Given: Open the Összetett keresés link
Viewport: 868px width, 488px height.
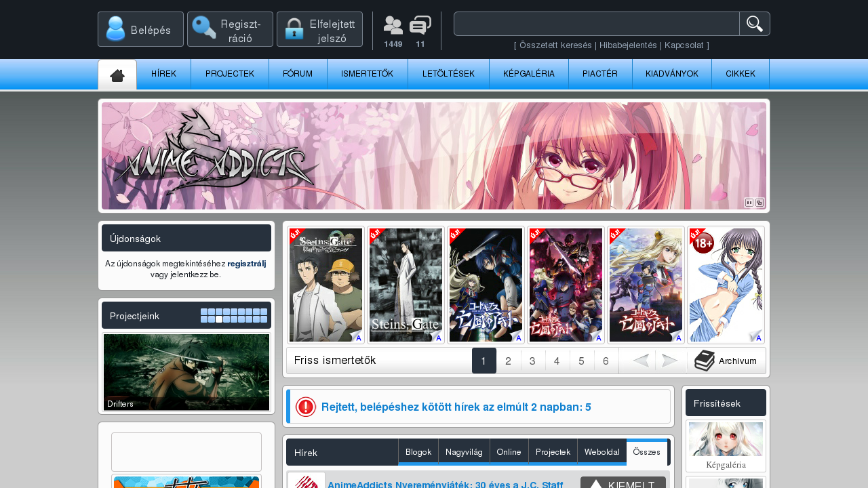Looking at the screenshot, I should coord(555,45).
